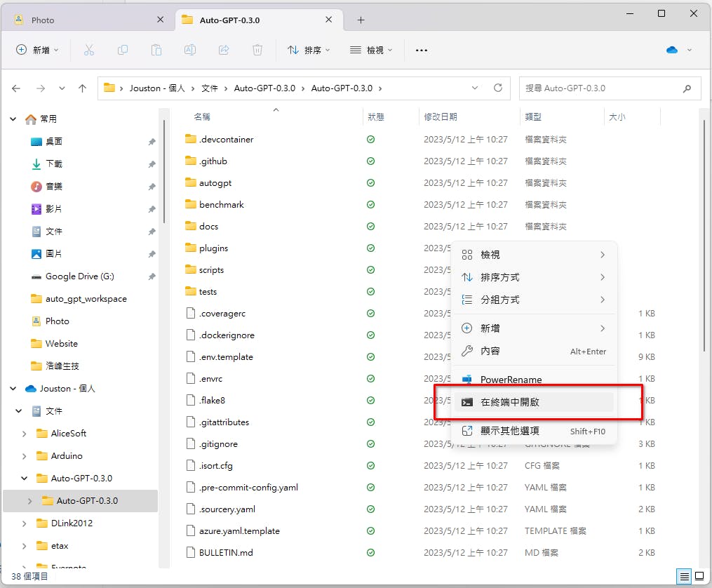Click the Delete trash can icon
The height and width of the screenshot is (588, 712).
(x=257, y=50)
